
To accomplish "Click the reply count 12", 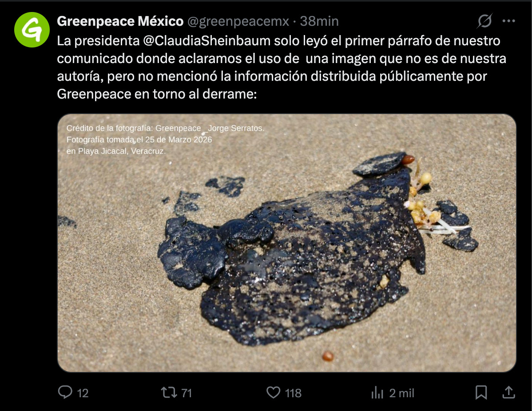I will (83, 393).
